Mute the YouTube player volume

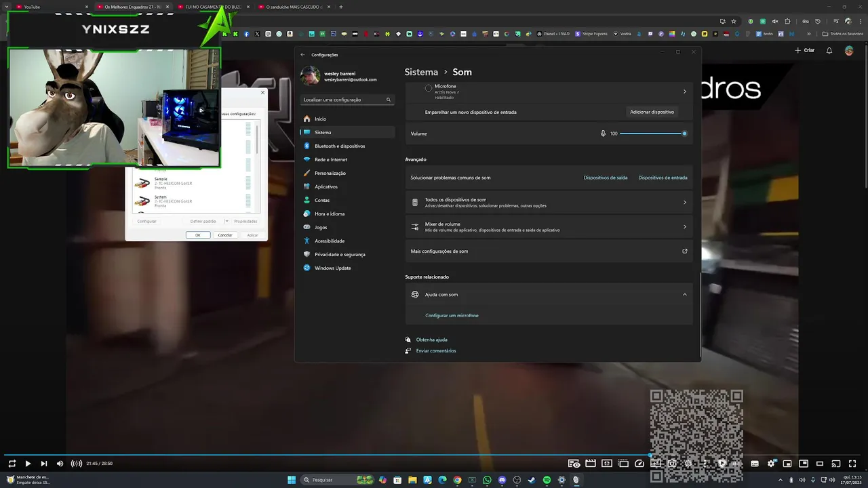pyautogui.click(x=60, y=464)
